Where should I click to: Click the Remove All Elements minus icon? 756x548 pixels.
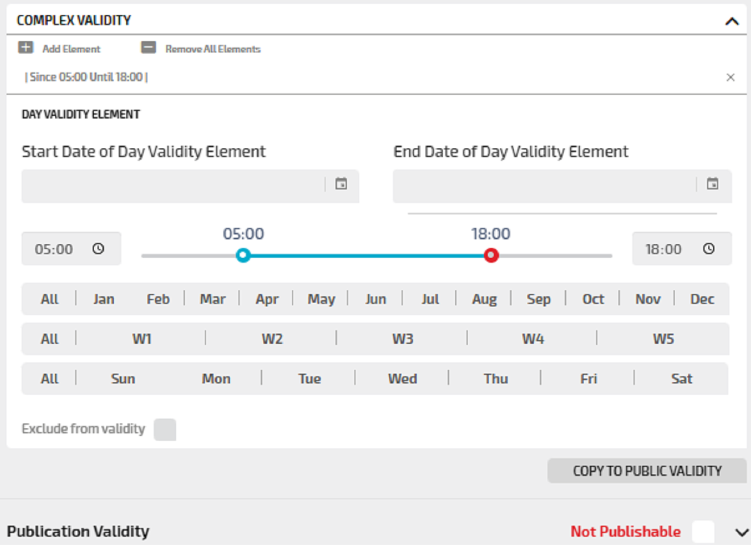click(148, 48)
